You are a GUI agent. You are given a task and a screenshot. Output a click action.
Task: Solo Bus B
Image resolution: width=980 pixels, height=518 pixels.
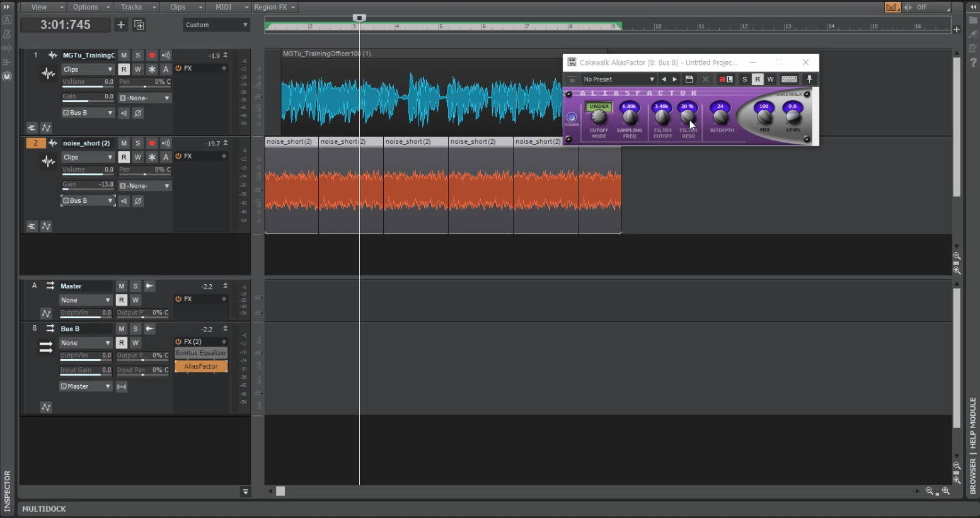tap(135, 329)
